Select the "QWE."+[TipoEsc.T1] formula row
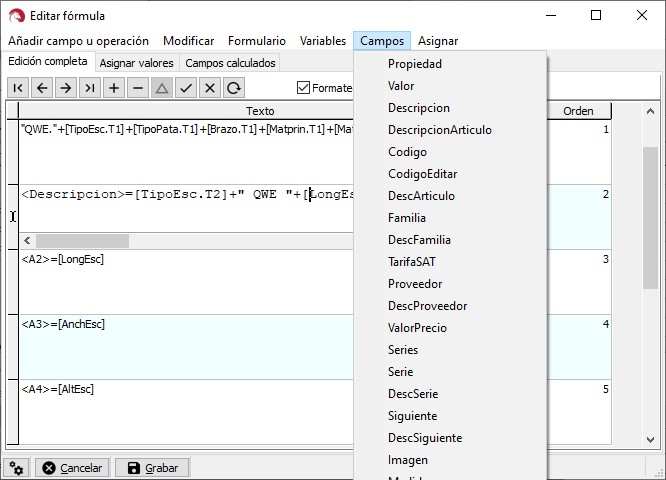The width and height of the screenshot is (666, 480). tap(187, 152)
